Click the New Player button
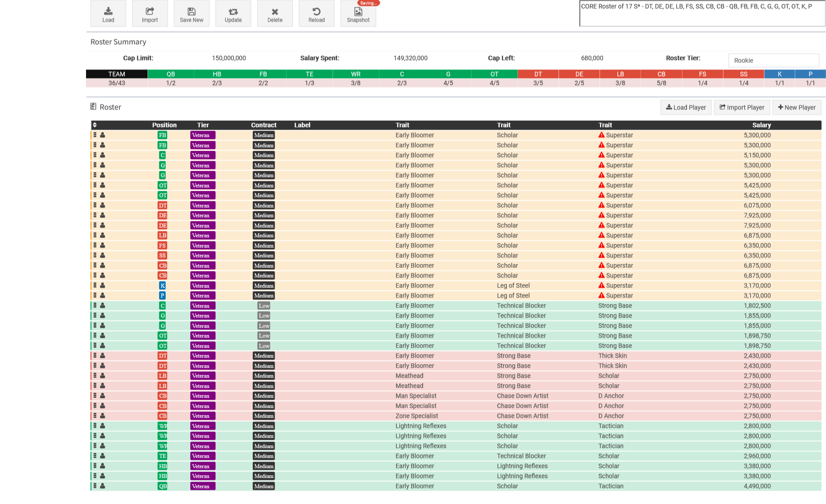Viewport: 826px width, 504px height. tap(797, 107)
